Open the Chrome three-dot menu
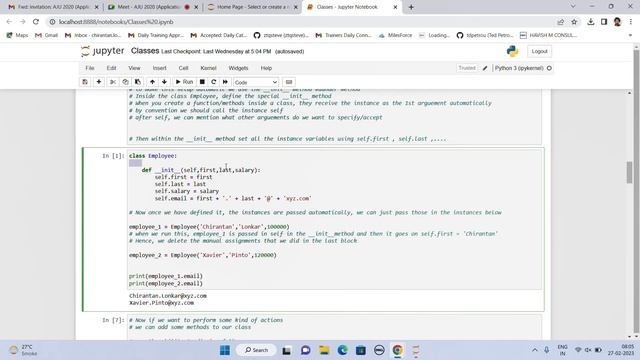 tap(631, 22)
